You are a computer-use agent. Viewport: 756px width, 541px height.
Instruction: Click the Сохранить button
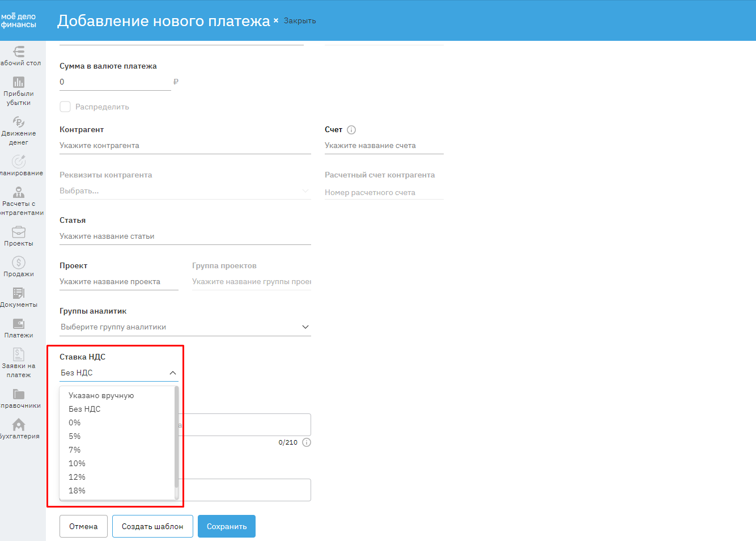click(x=227, y=526)
